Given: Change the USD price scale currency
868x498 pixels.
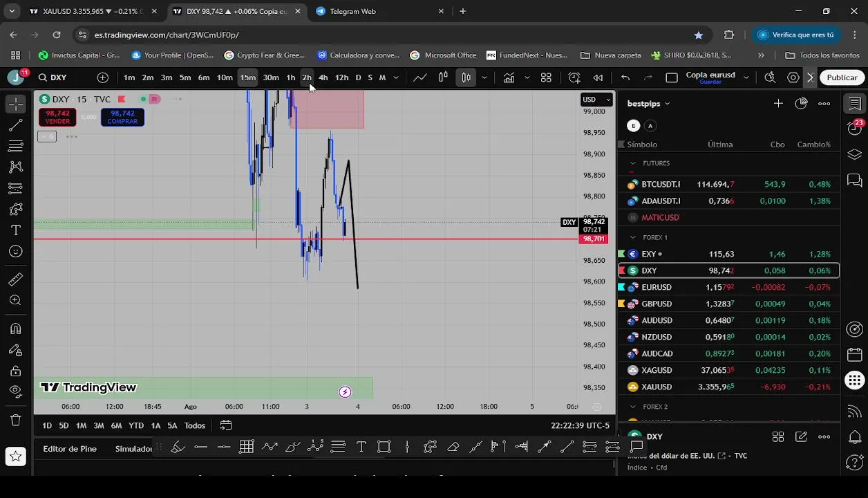Looking at the screenshot, I should coord(597,99).
